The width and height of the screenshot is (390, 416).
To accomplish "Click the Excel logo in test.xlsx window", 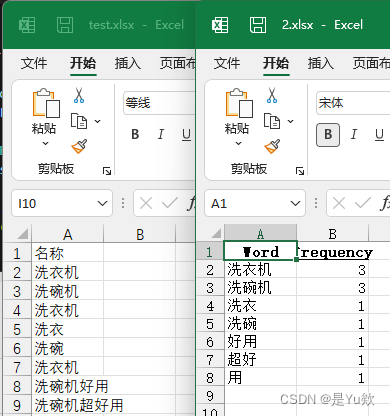I will click(27, 25).
